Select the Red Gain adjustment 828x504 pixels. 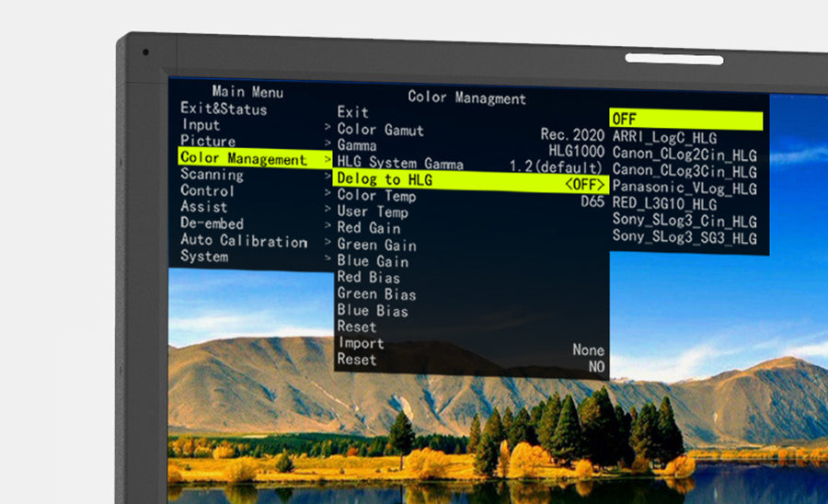[x=369, y=228]
